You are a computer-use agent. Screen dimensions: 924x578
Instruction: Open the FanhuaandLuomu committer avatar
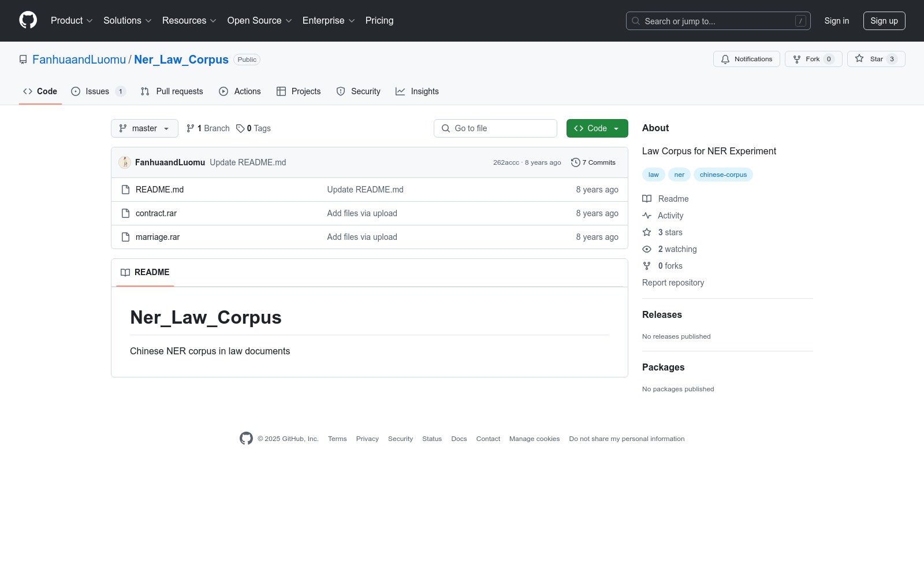point(125,162)
